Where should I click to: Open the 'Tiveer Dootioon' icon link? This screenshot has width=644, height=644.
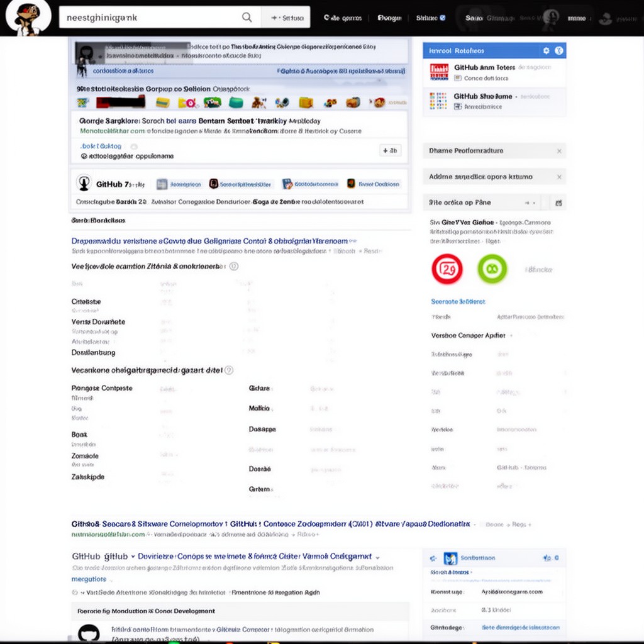pos(373,184)
